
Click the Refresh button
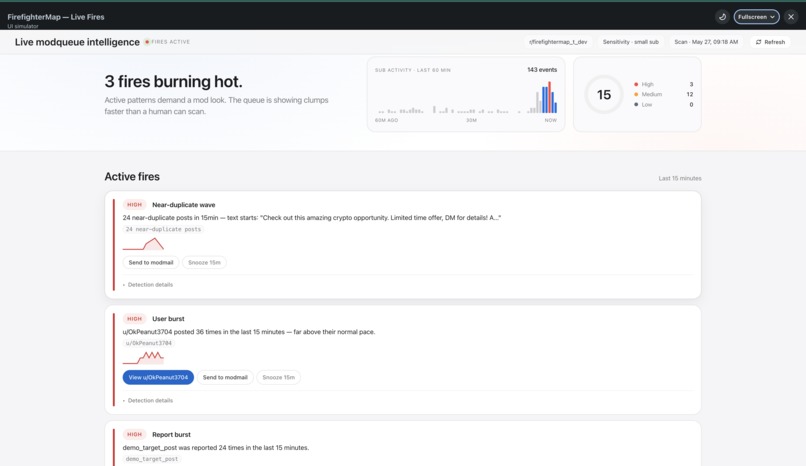771,42
